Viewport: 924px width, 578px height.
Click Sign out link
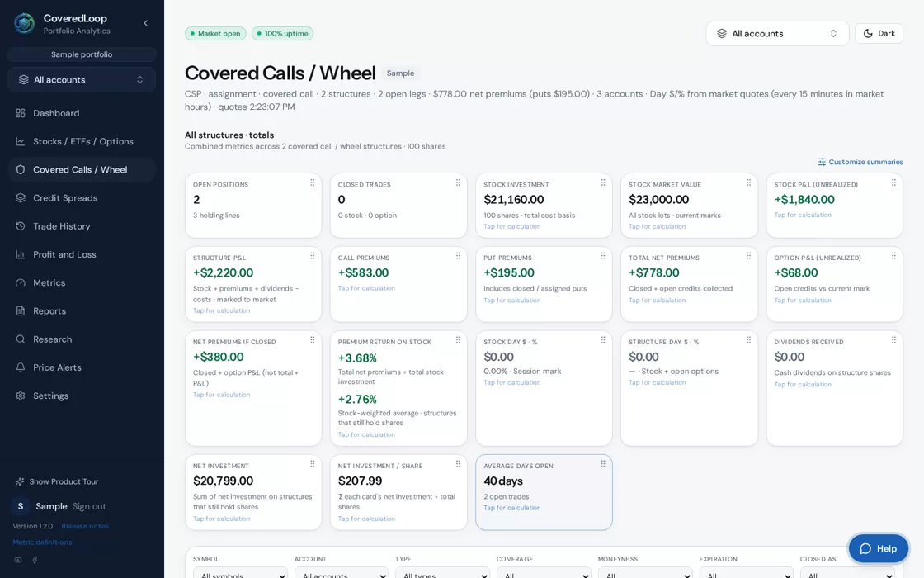point(89,506)
